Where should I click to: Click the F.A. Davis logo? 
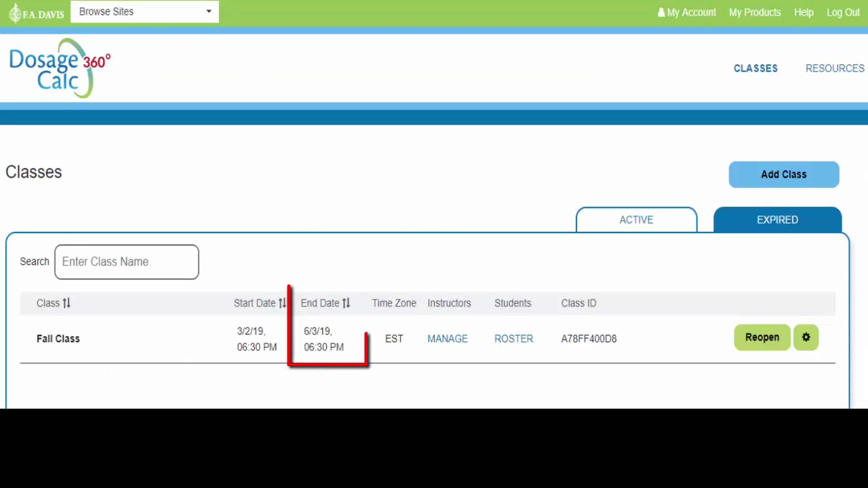[37, 13]
